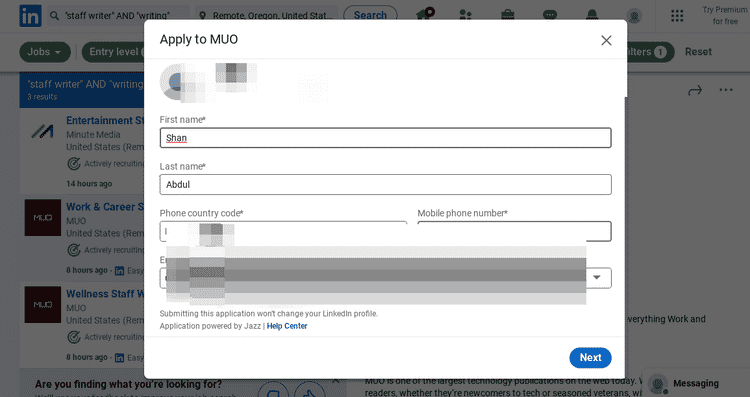750x397 pixels.
Task: Open the Wellness Staff Writer job title
Action: click(x=105, y=294)
